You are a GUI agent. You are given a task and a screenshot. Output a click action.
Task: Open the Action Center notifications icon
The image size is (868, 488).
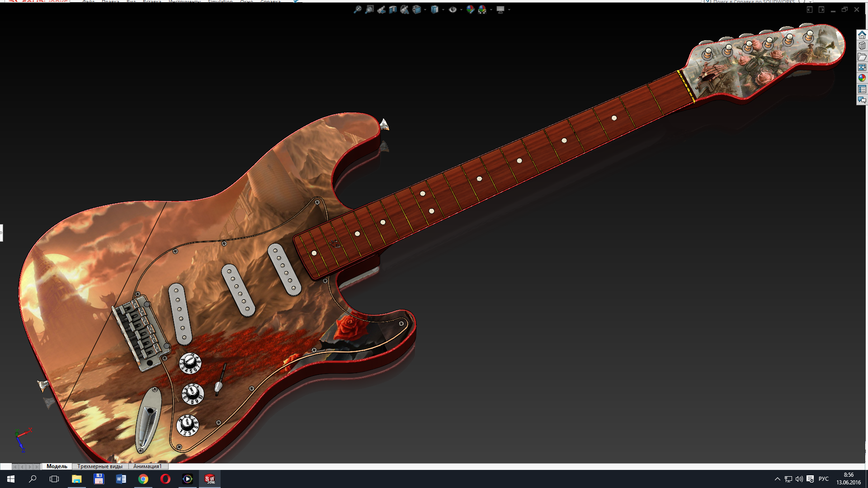(x=810, y=479)
